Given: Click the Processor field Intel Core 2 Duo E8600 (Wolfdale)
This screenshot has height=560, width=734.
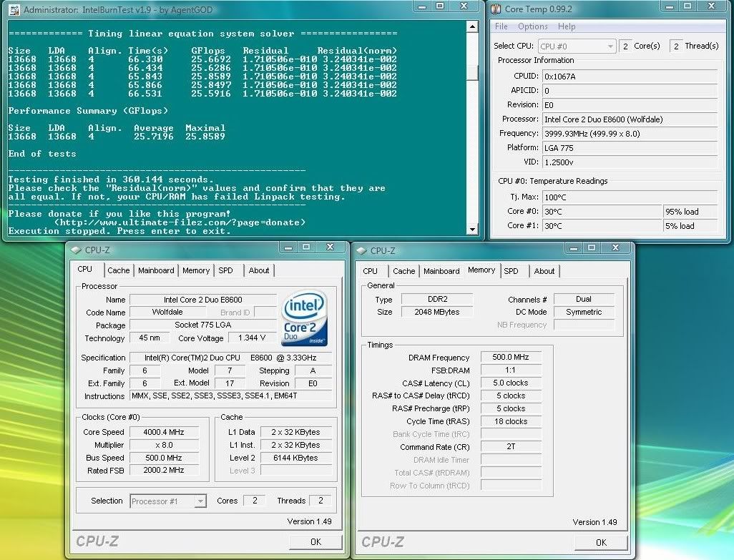Looking at the screenshot, I should coord(630,119).
